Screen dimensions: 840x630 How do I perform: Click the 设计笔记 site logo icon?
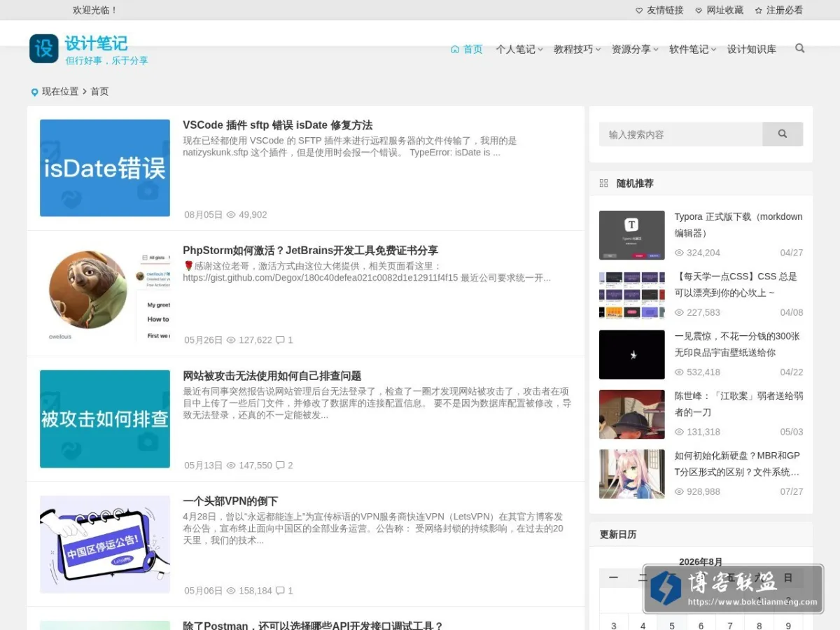(44, 49)
